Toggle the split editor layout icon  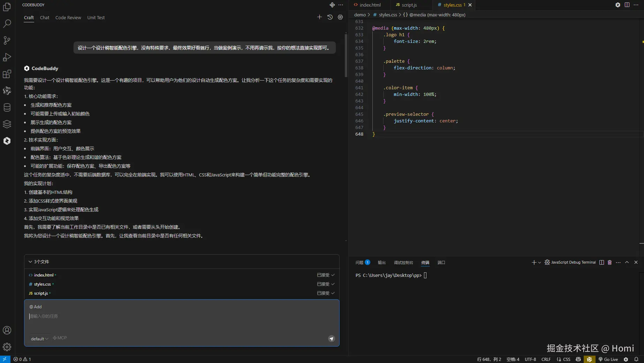point(627,5)
